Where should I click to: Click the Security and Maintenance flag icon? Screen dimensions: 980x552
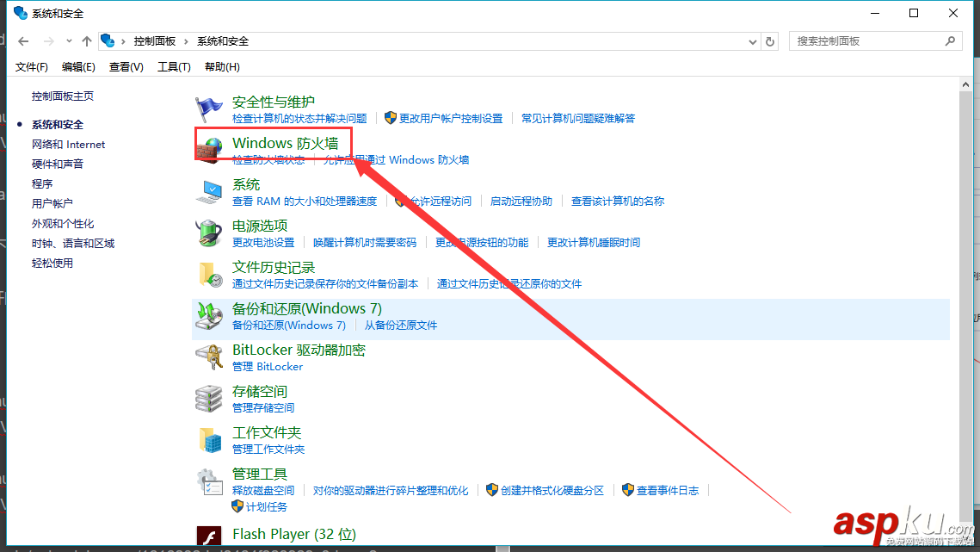coord(208,109)
